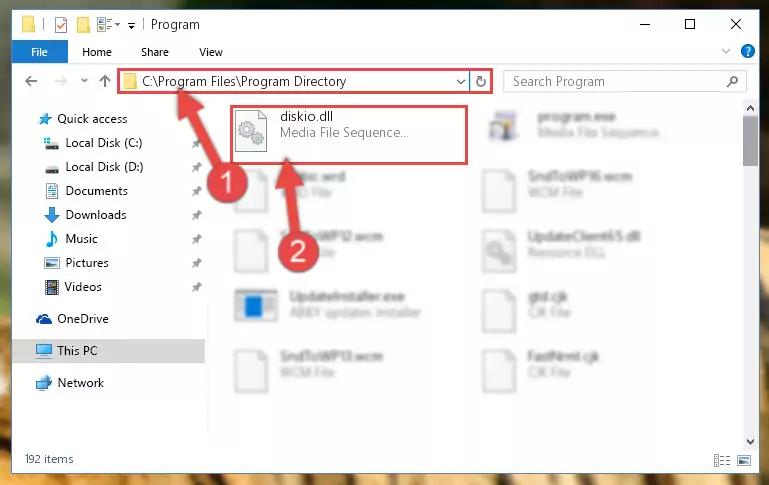Click the pin icon next to Pictures

197,263
